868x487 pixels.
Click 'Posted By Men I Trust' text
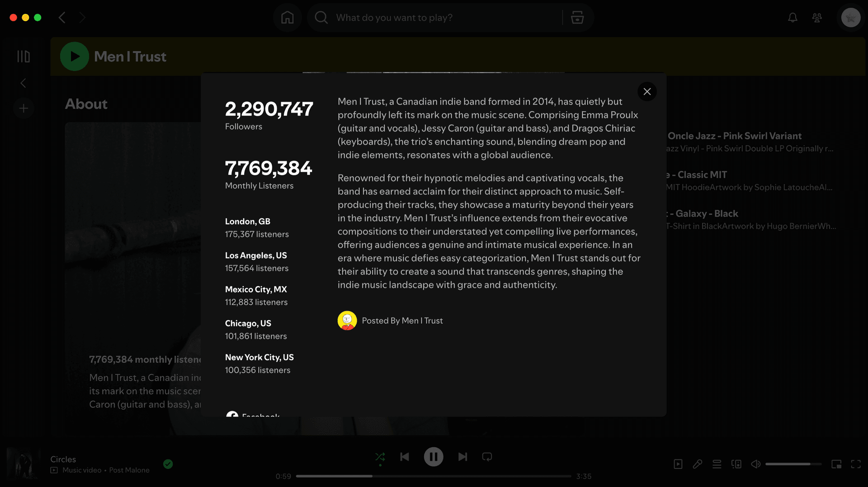[x=402, y=321]
